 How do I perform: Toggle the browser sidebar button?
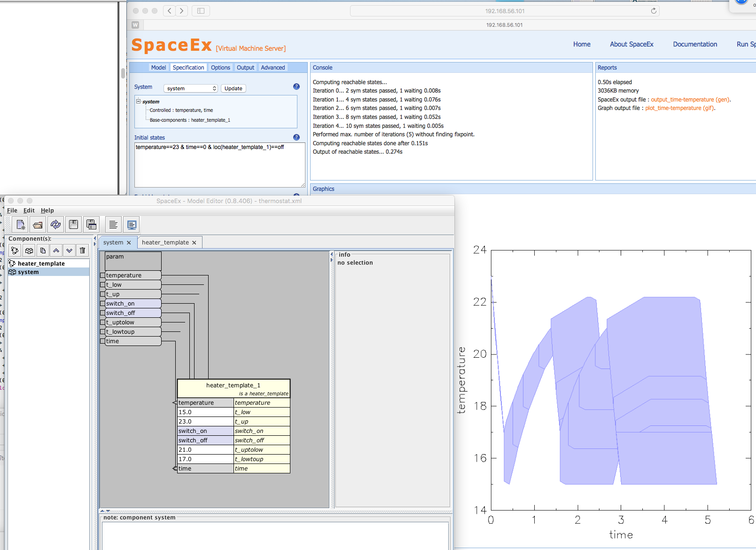(x=201, y=11)
